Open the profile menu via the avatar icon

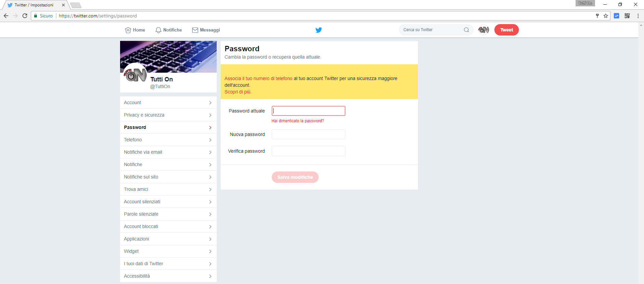coord(483,30)
